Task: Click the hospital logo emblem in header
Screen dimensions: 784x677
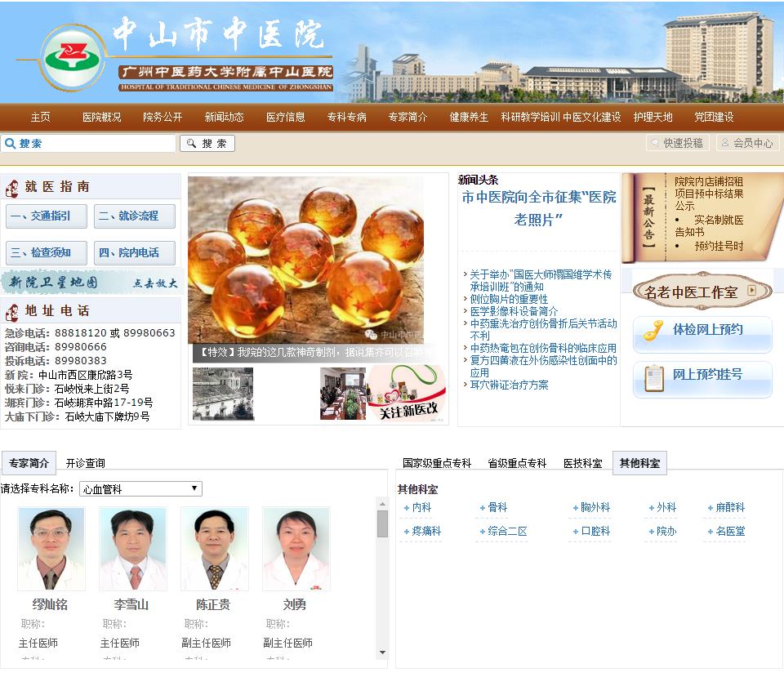Action: 73,58
